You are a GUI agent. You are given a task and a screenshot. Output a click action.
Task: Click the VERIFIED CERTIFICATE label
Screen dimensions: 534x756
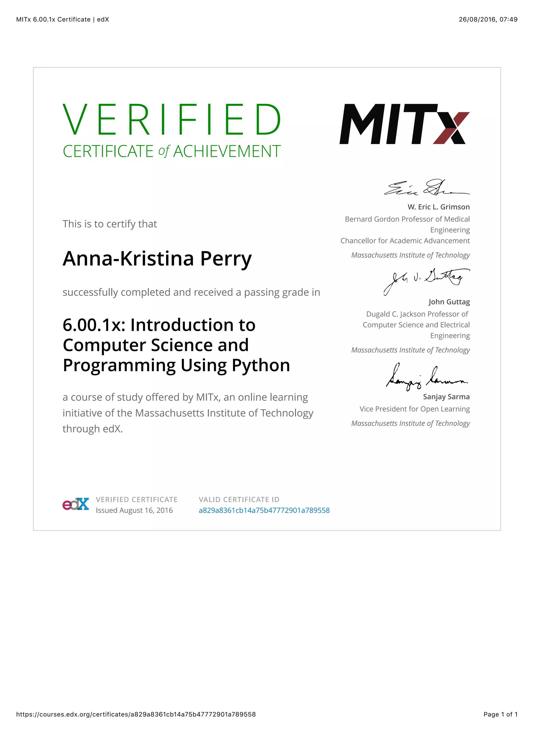tap(137, 500)
